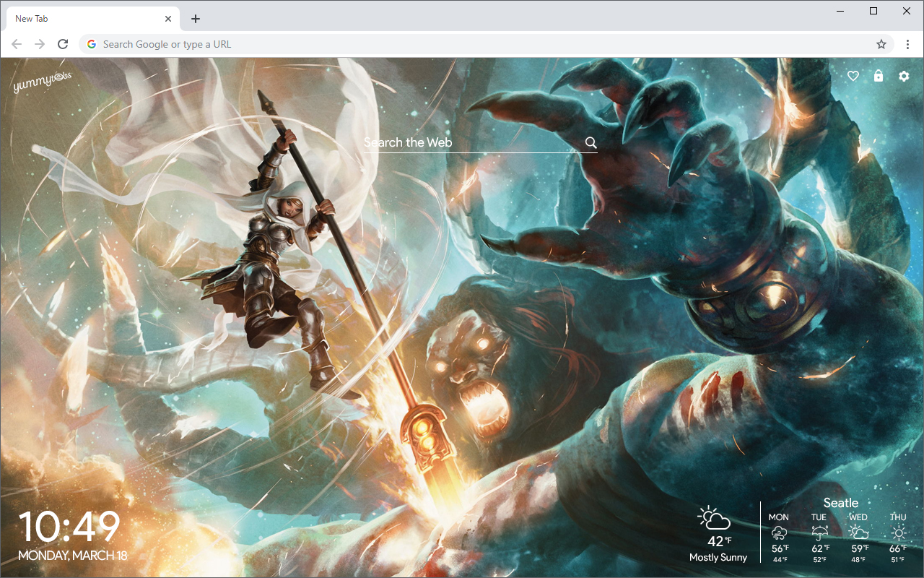Click Thursday's 66°F high temperature
The image size is (924, 578).
pos(899,548)
